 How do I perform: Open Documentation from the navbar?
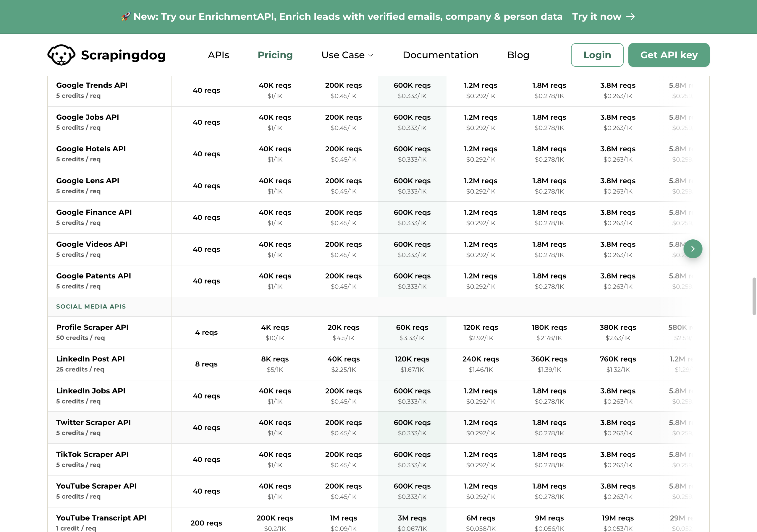point(441,55)
